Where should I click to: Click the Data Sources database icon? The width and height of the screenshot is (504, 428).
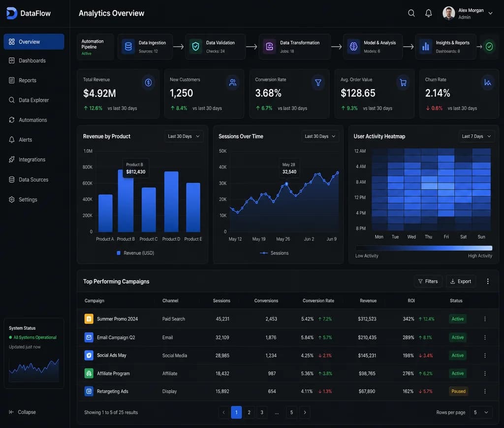[x=12, y=180]
